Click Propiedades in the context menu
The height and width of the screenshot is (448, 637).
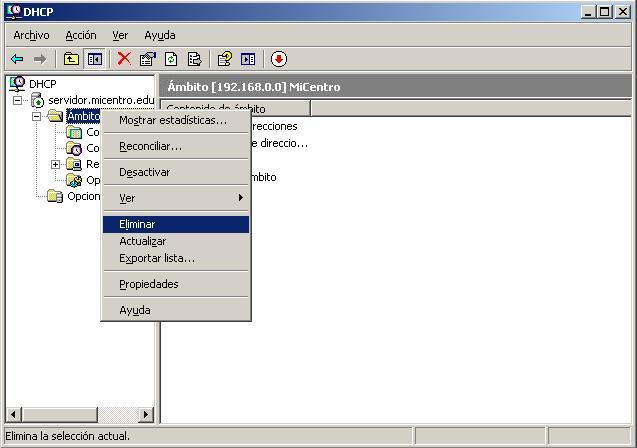click(x=148, y=284)
